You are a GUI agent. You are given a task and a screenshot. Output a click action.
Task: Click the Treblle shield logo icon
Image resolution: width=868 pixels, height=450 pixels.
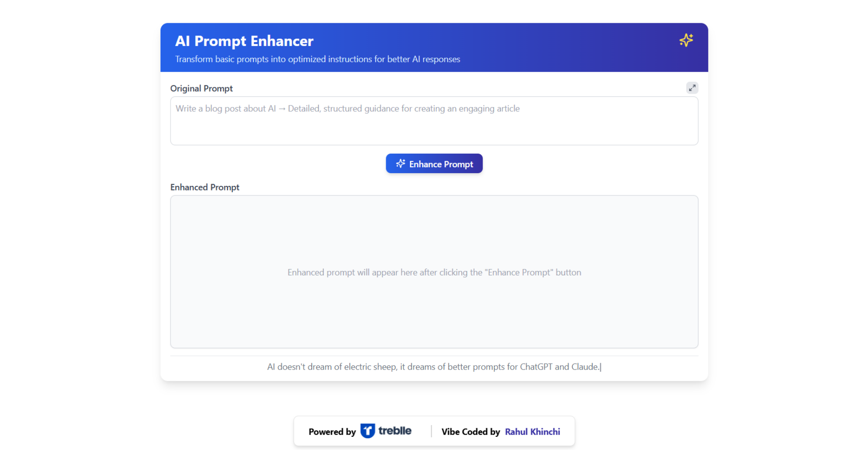click(x=367, y=430)
